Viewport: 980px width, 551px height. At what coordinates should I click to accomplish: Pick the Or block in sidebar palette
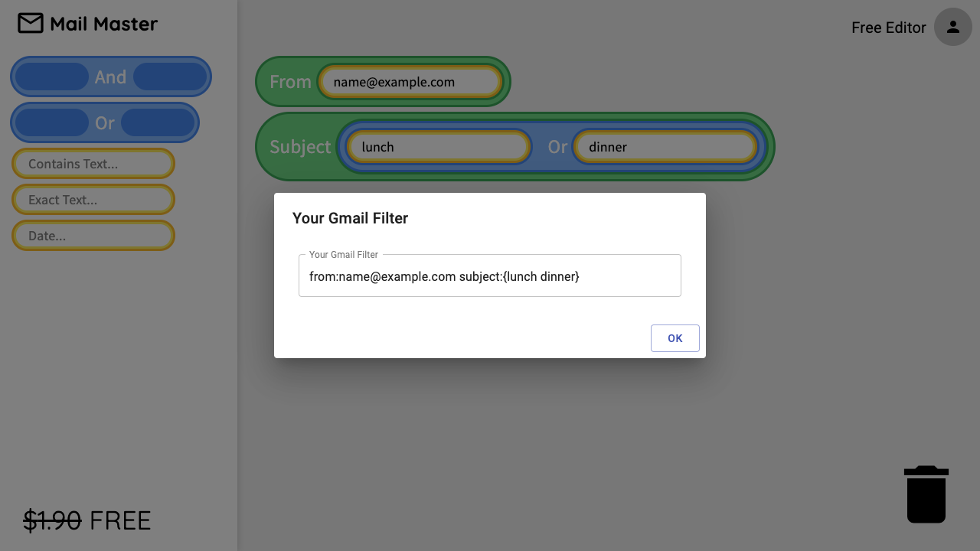105,122
